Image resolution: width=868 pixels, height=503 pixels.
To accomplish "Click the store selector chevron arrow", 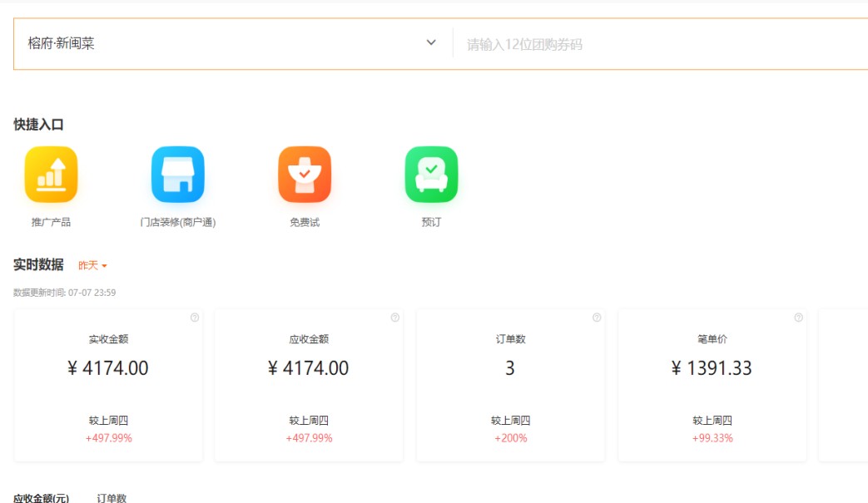I will coord(431,43).
